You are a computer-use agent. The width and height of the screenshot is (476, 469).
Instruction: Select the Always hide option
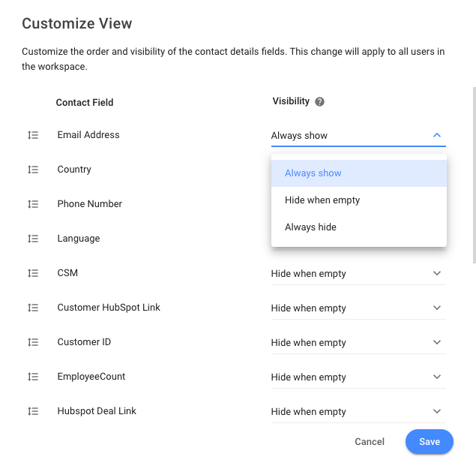[x=310, y=227]
